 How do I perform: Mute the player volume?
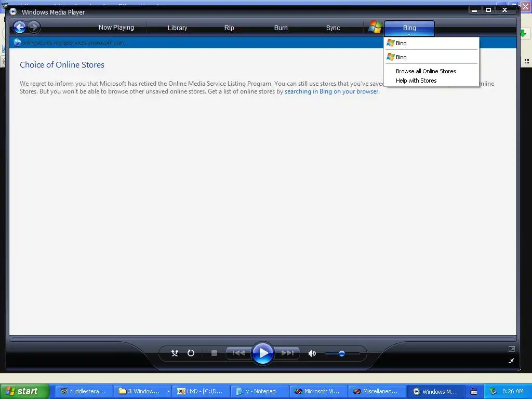(312, 353)
